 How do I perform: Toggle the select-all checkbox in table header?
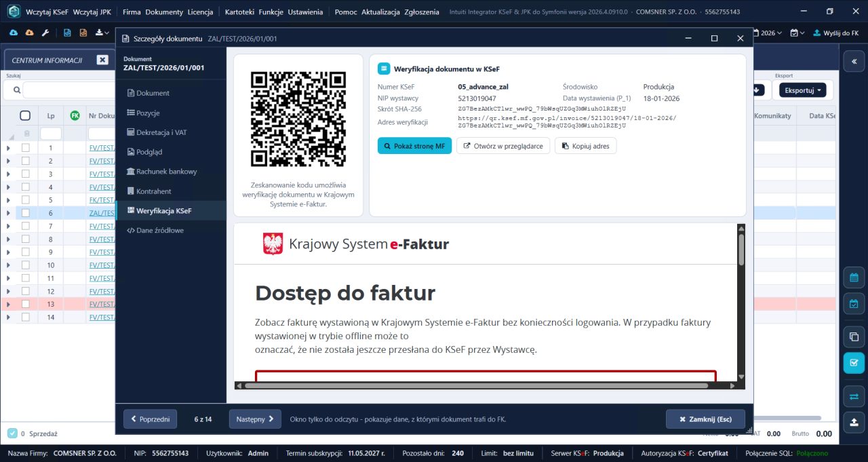(x=25, y=116)
